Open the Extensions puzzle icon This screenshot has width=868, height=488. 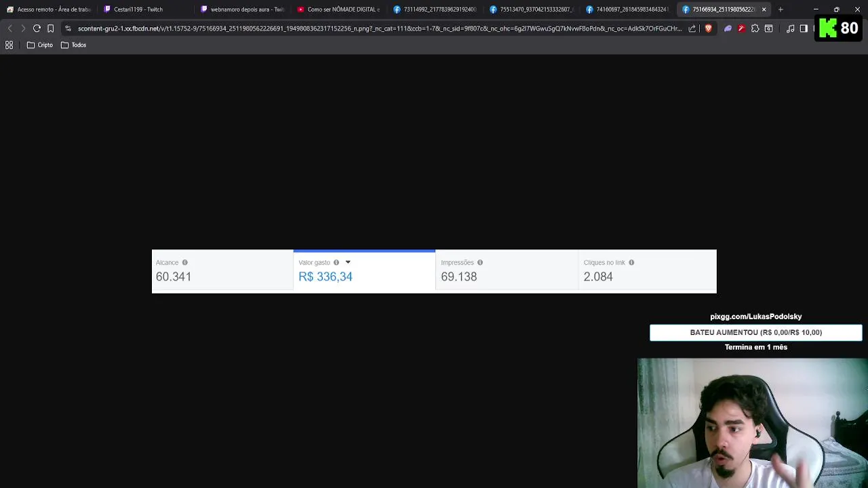[x=755, y=28]
